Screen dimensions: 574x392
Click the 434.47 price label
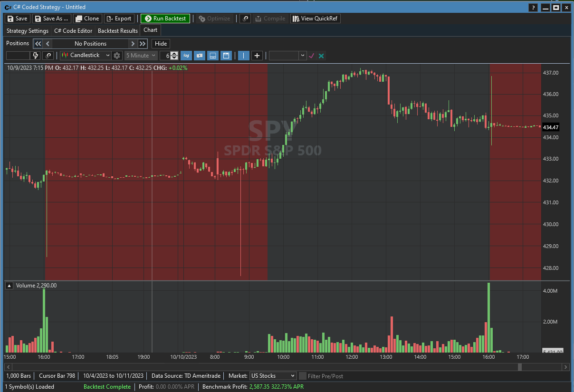551,127
